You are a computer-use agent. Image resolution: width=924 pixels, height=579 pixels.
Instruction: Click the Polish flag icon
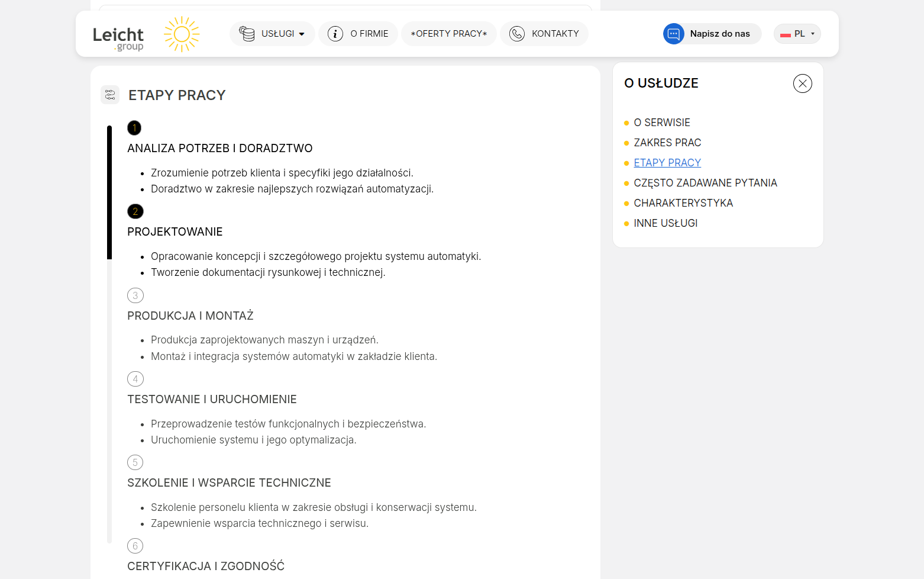786,34
